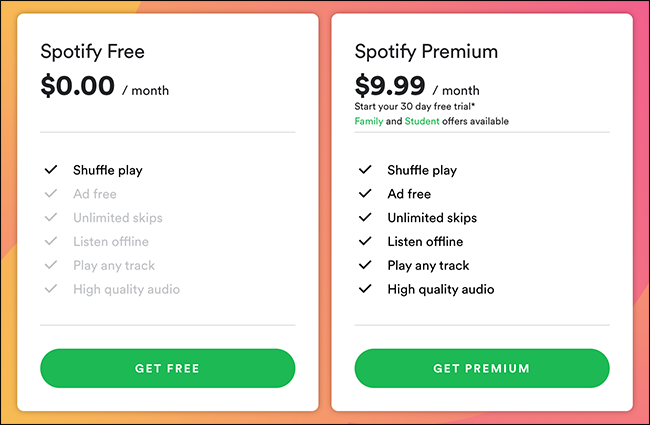Click the GET FREE button
650x425 pixels.
[x=167, y=368]
